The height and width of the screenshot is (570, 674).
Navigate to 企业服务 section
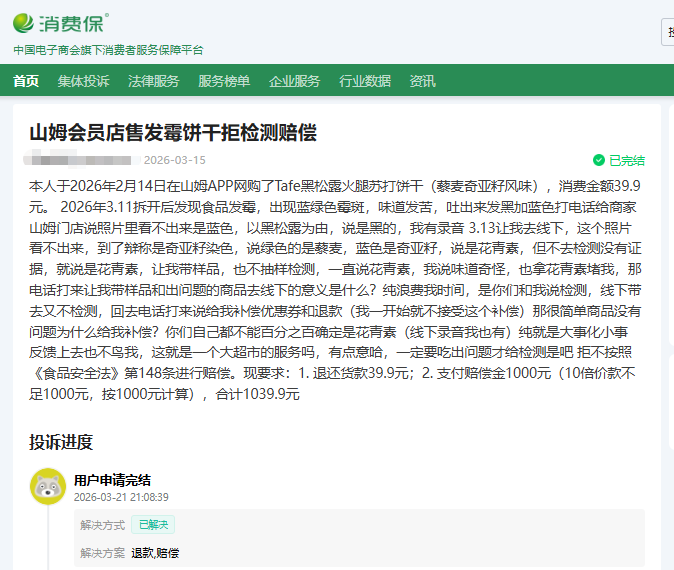(294, 81)
